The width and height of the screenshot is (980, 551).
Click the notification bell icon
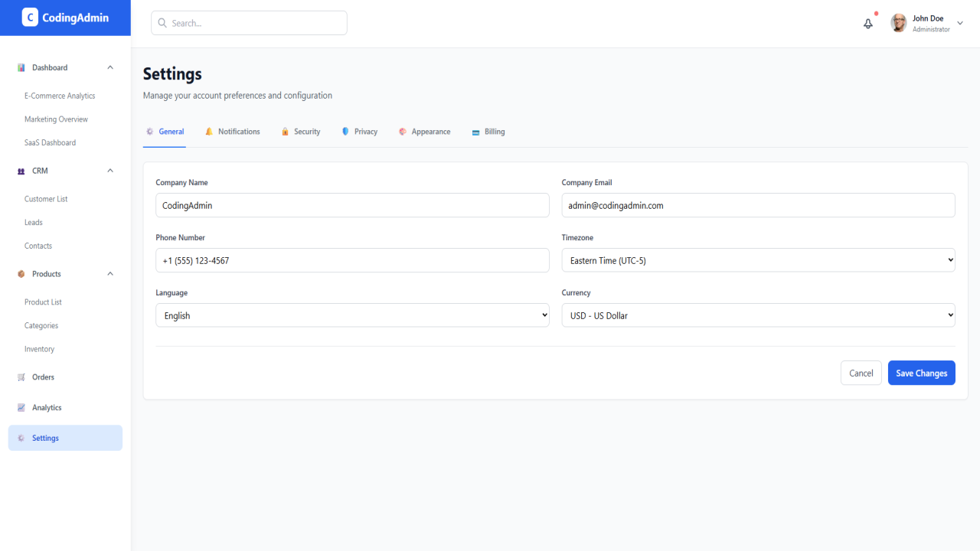point(868,24)
